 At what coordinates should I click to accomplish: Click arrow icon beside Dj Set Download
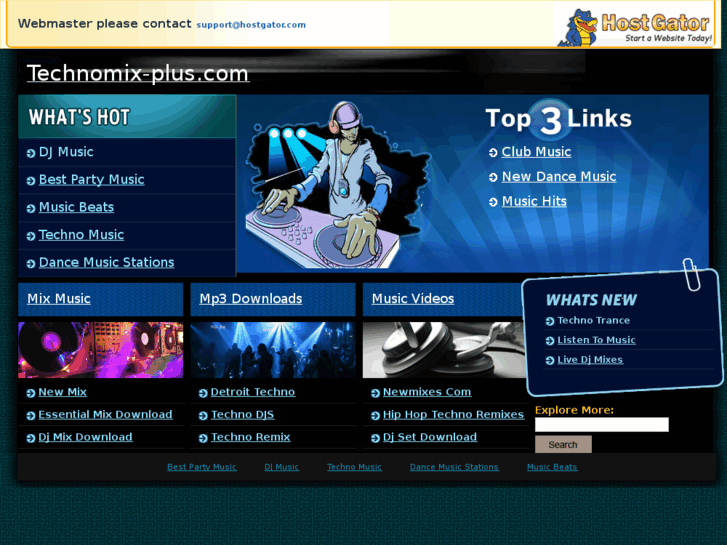(x=376, y=438)
